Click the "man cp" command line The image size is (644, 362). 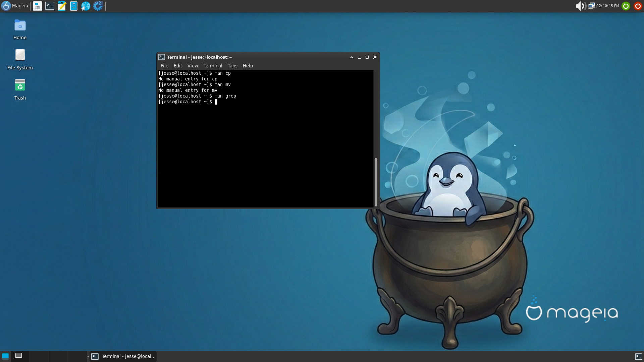195,73
